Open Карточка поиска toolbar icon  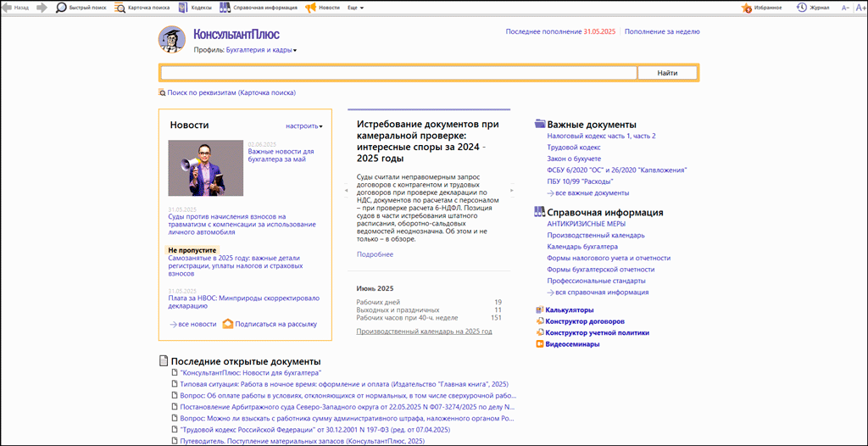(x=120, y=8)
